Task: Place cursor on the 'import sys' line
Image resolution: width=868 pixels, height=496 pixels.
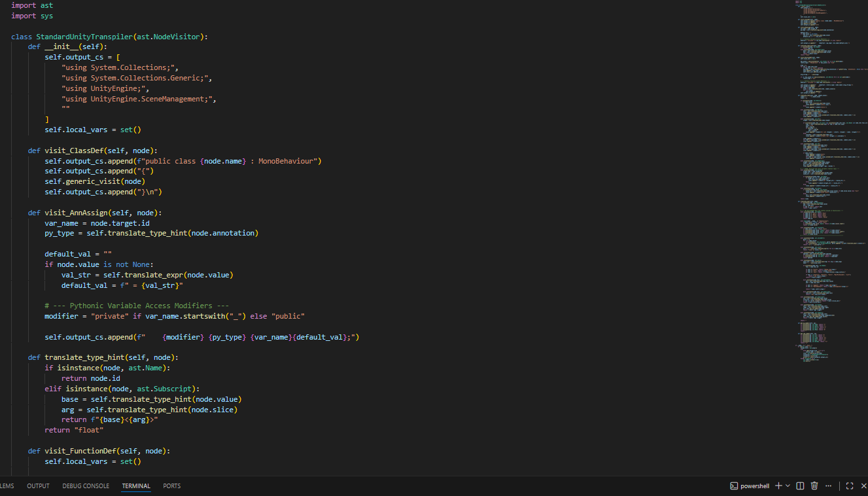Action: 32,16
